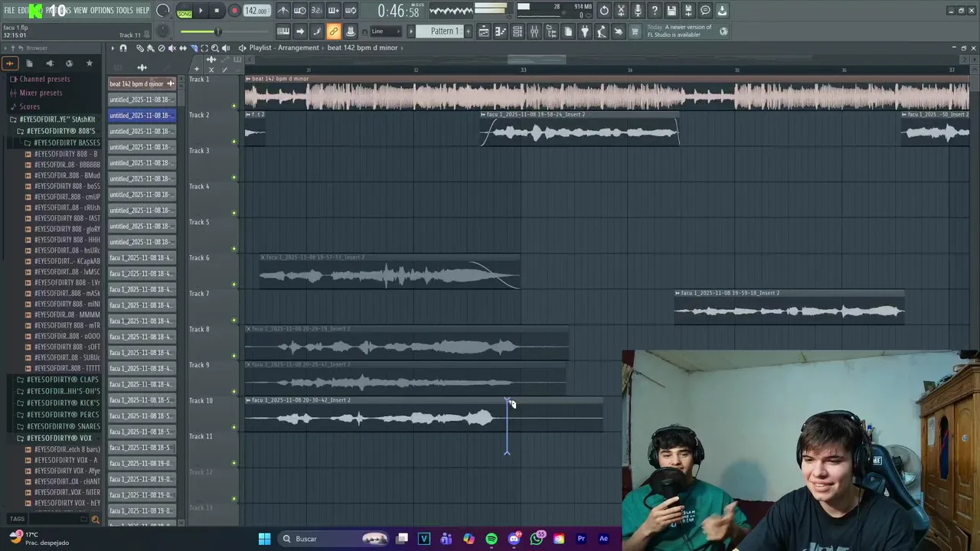Open Windows Start button on taskbar

pyautogui.click(x=264, y=539)
